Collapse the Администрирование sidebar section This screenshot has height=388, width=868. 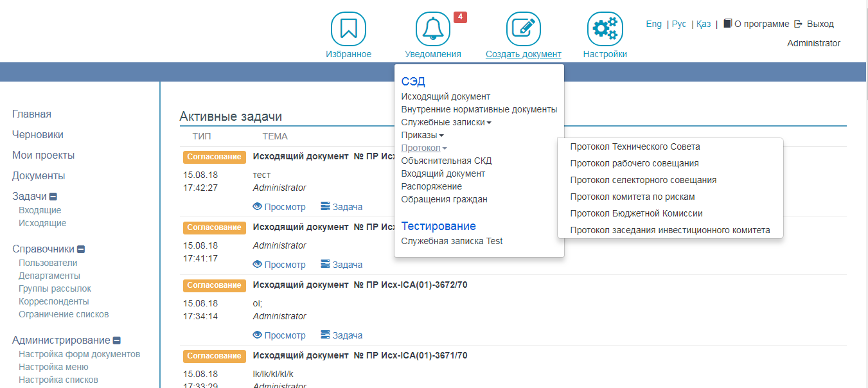117,341
